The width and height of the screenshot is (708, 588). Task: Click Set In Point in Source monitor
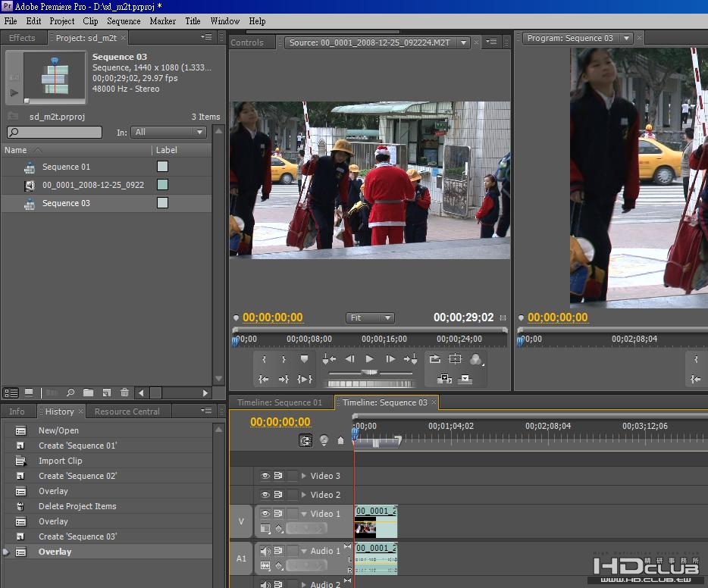point(264,359)
